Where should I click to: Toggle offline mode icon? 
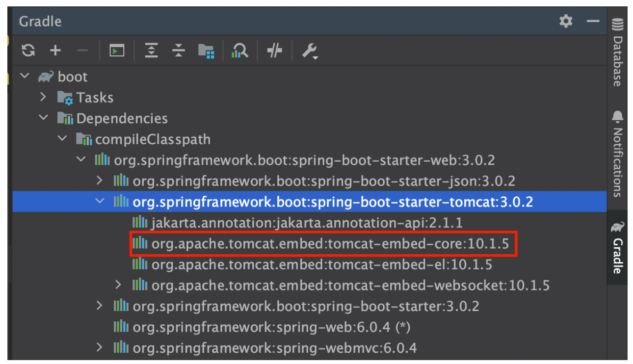point(274,50)
